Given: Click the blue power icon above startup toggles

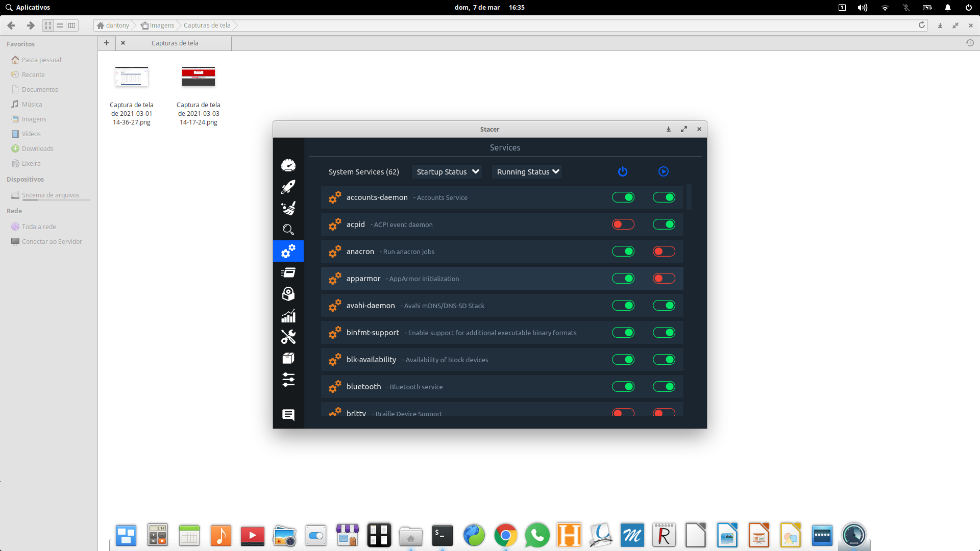Looking at the screenshot, I should 623,171.
